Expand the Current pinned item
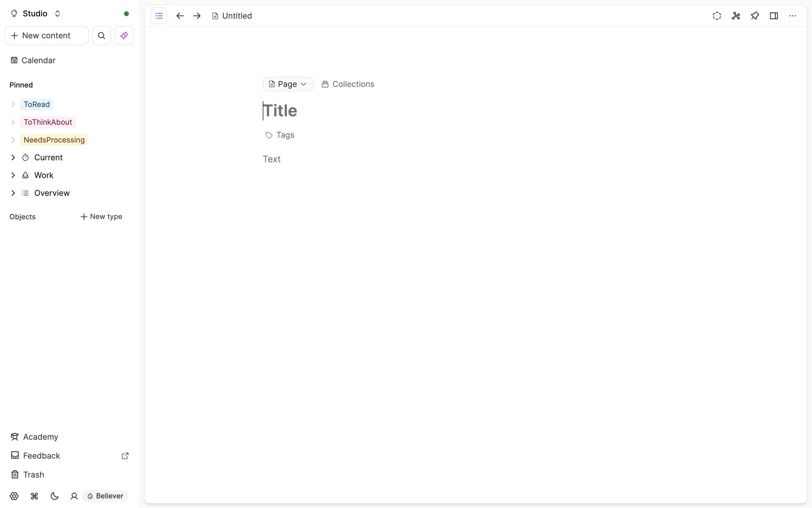812x508 pixels. point(13,157)
